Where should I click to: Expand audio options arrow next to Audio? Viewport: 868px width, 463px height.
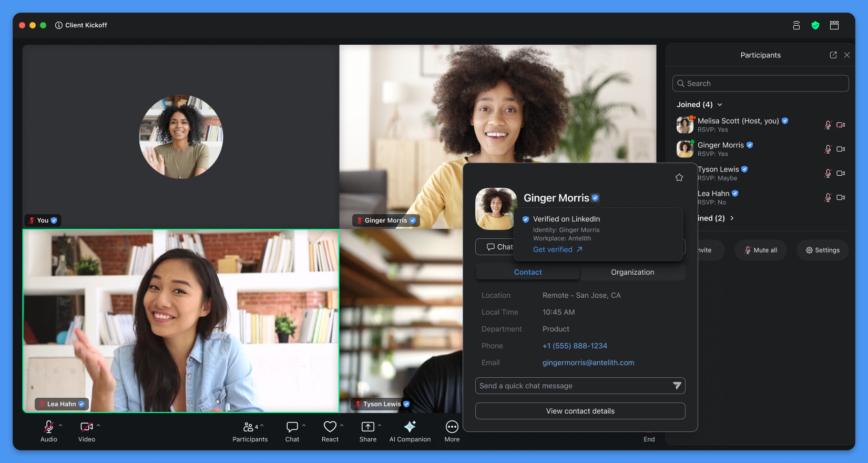point(60,425)
